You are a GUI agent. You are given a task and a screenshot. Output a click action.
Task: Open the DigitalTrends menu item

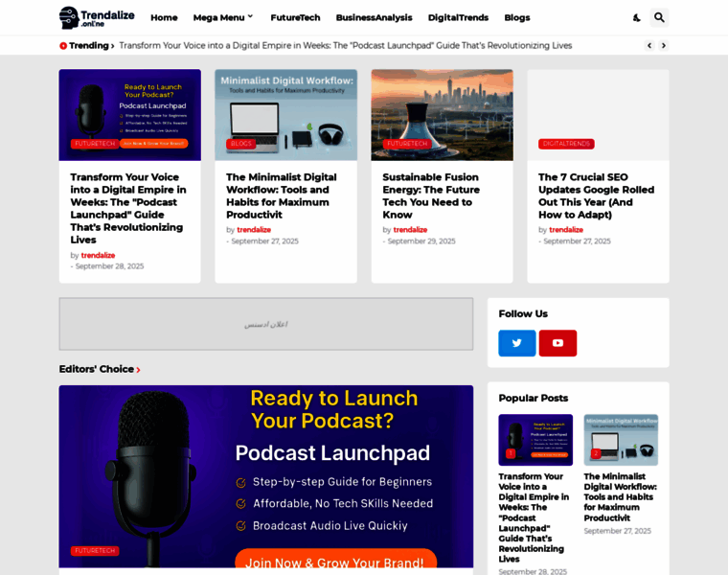458,17
